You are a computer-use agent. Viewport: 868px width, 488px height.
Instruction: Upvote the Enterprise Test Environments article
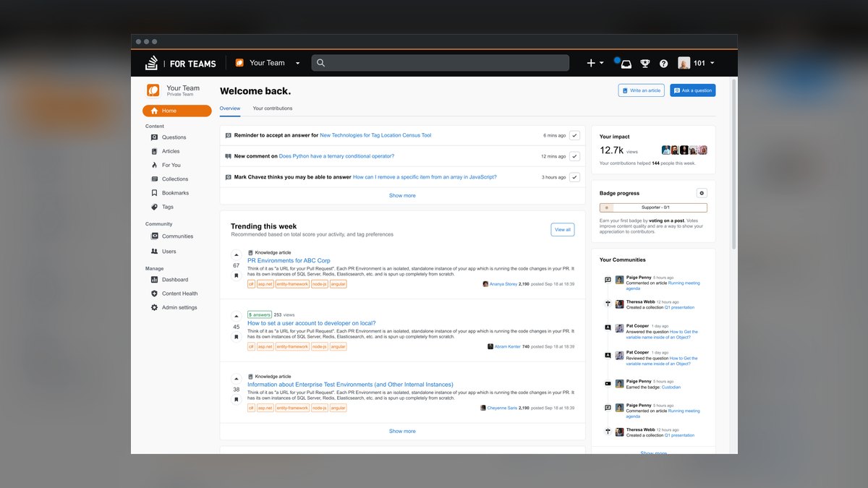tap(236, 379)
